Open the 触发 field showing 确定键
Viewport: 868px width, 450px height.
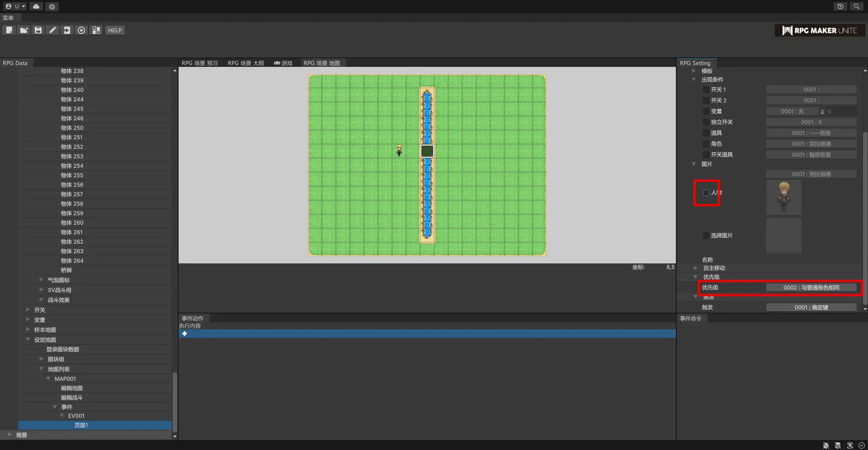point(811,308)
